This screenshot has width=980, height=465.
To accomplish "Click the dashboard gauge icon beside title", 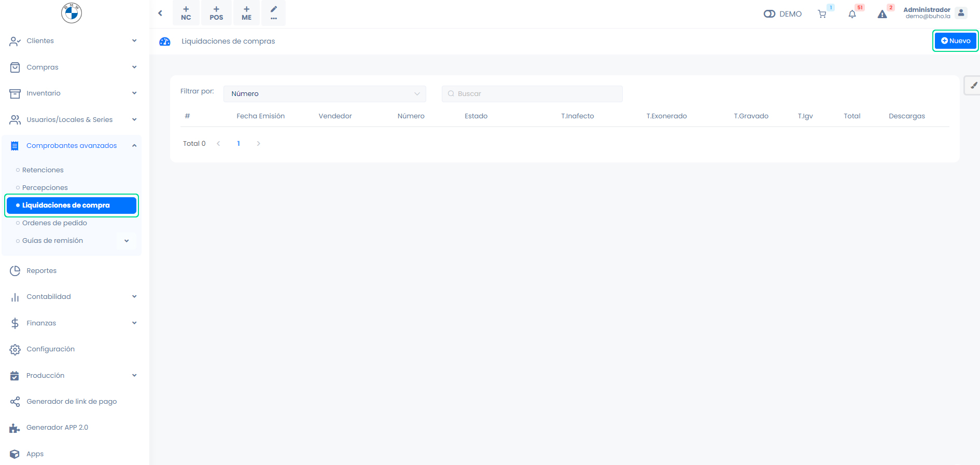I will coord(165,42).
